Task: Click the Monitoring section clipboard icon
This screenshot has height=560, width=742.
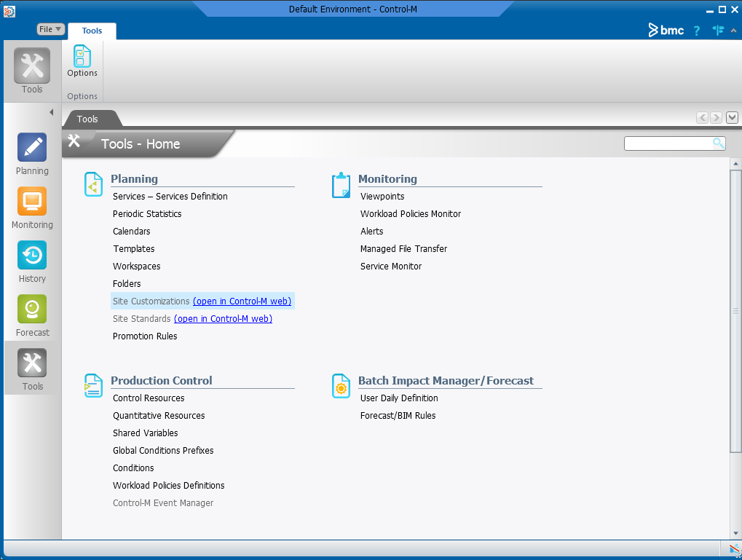Action: [341, 185]
